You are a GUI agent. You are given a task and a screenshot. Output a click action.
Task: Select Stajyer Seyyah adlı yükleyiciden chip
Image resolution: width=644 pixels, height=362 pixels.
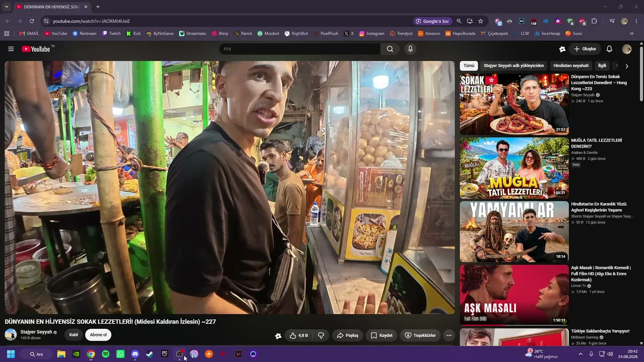click(514, 66)
